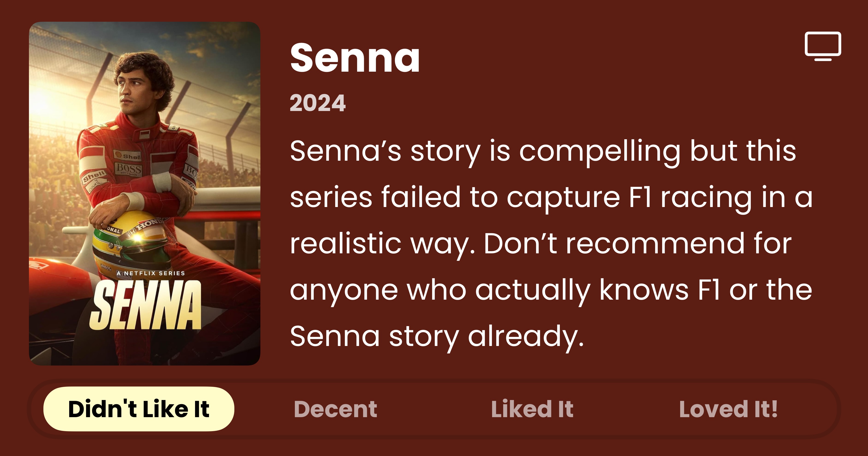The height and width of the screenshot is (456, 868).
Task: Click the "Senna" title heading
Action: [355, 58]
